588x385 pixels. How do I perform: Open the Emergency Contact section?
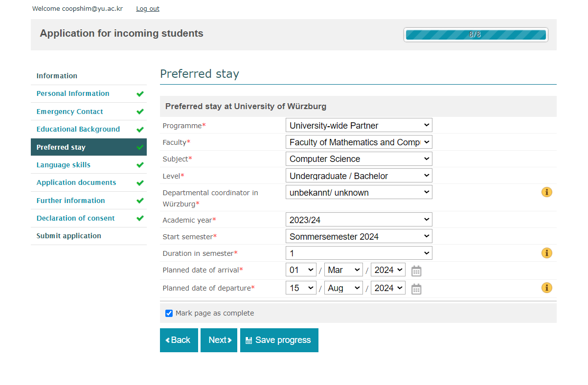click(70, 112)
